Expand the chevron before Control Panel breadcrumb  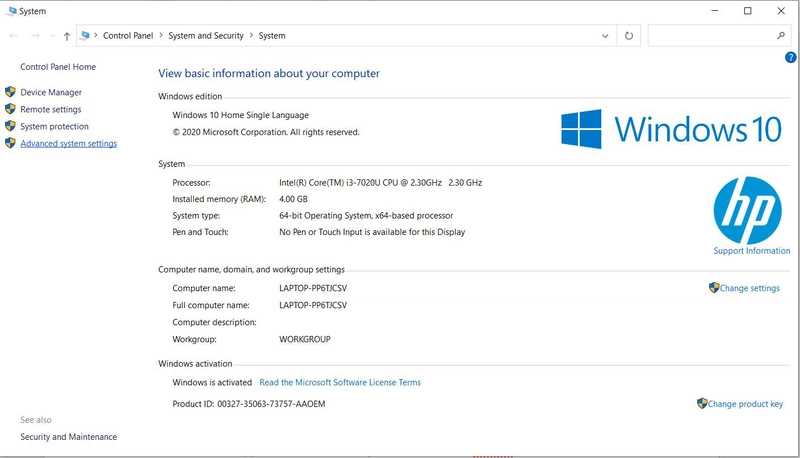(95, 35)
